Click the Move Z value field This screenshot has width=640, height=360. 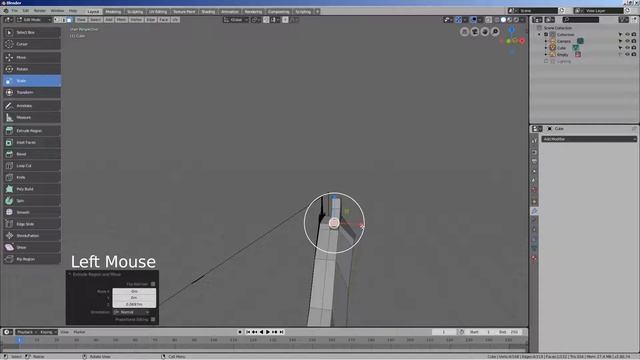[134, 304]
